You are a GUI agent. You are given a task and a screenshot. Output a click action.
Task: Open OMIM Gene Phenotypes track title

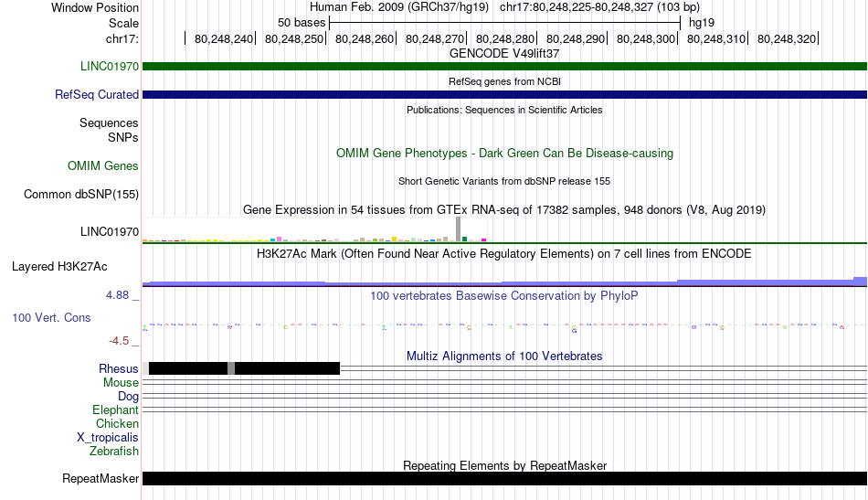click(504, 154)
